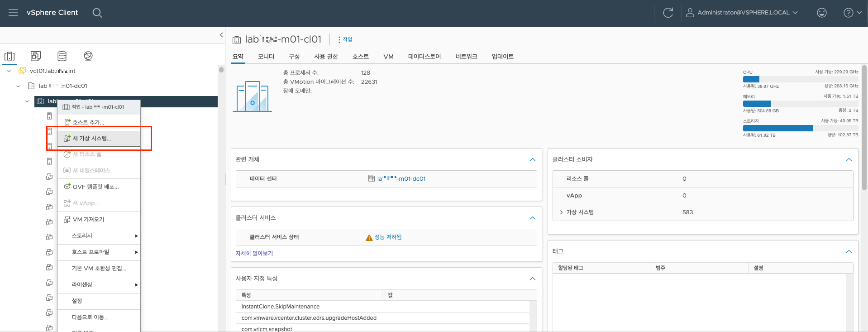Click the 자세히 알아보기 link
The width and height of the screenshot is (868, 332).
coord(254,253)
